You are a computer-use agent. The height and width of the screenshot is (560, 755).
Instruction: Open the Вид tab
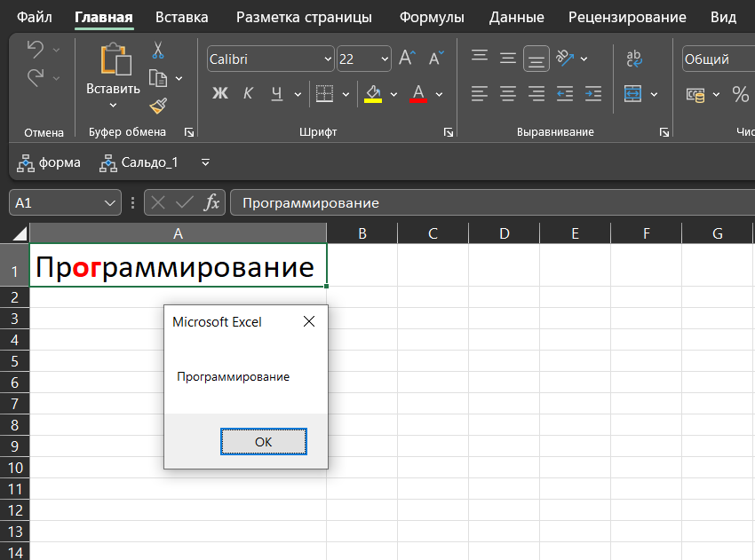[x=723, y=18]
